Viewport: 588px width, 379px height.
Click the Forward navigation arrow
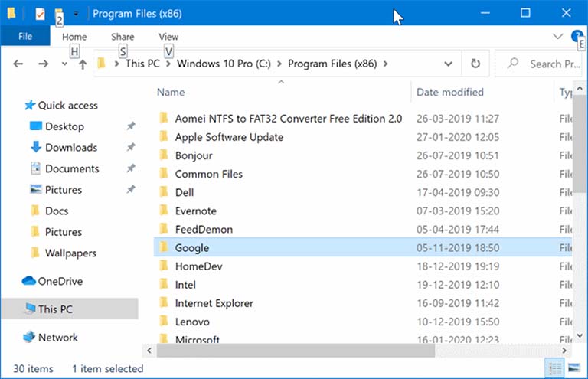[x=44, y=64]
